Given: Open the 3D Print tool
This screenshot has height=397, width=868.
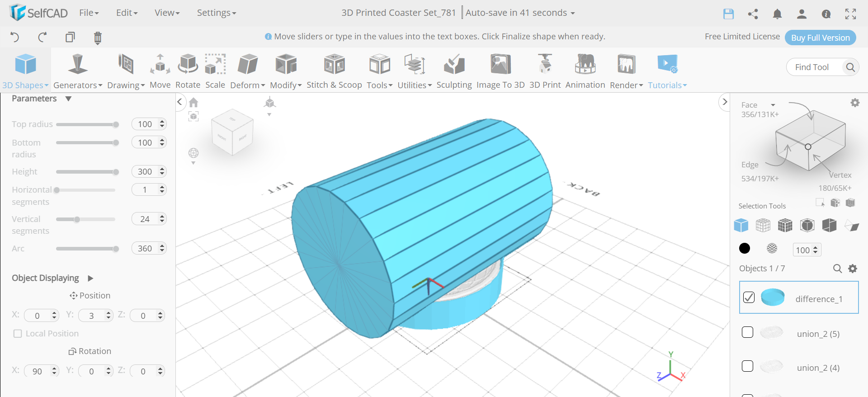Looking at the screenshot, I should [x=545, y=71].
